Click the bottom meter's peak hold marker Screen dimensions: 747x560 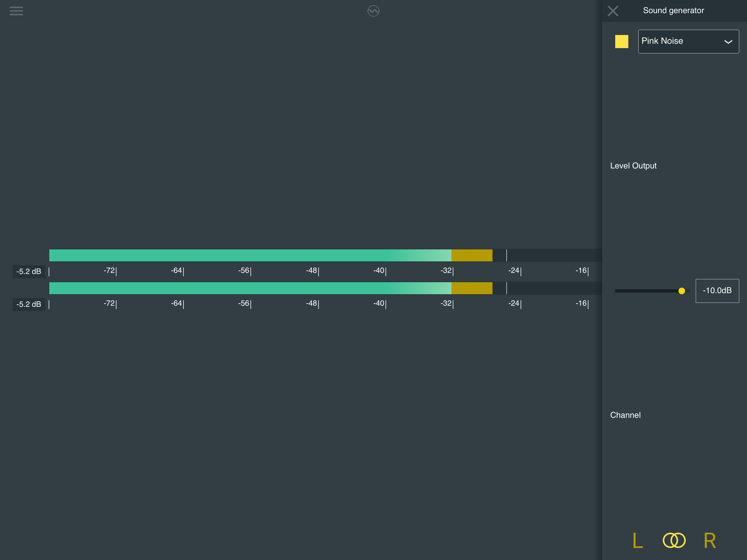507,288
